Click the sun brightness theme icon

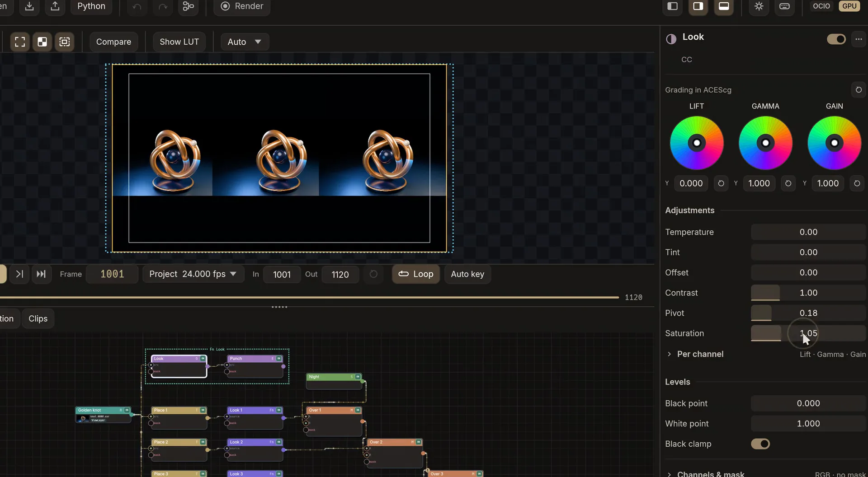pos(759,6)
